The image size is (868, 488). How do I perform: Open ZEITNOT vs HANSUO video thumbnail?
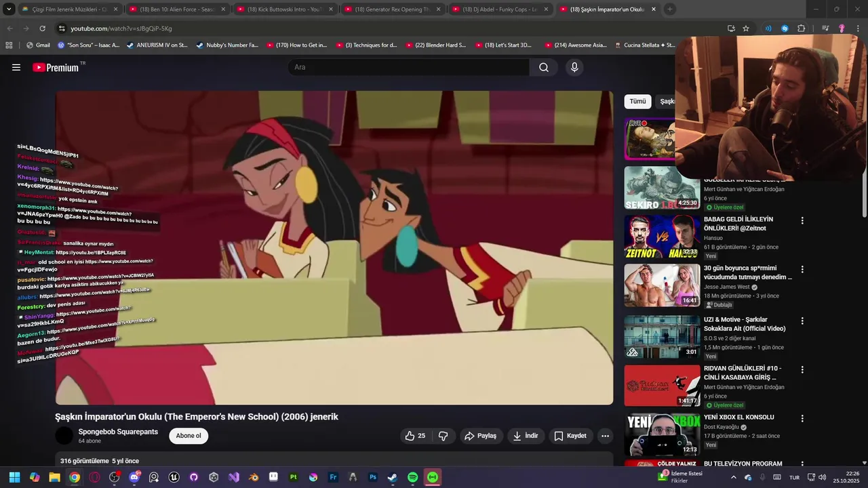(662, 237)
